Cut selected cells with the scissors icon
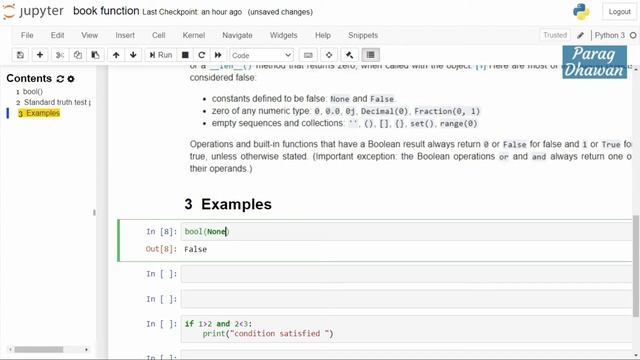 [x=60, y=55]
